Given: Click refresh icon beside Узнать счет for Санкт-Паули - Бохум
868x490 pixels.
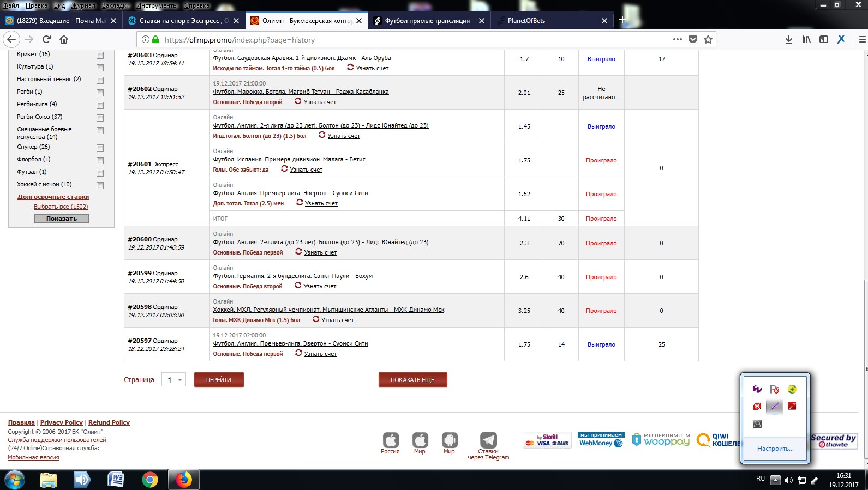Looking at the screenshot, I should click(x=298, y=285).
